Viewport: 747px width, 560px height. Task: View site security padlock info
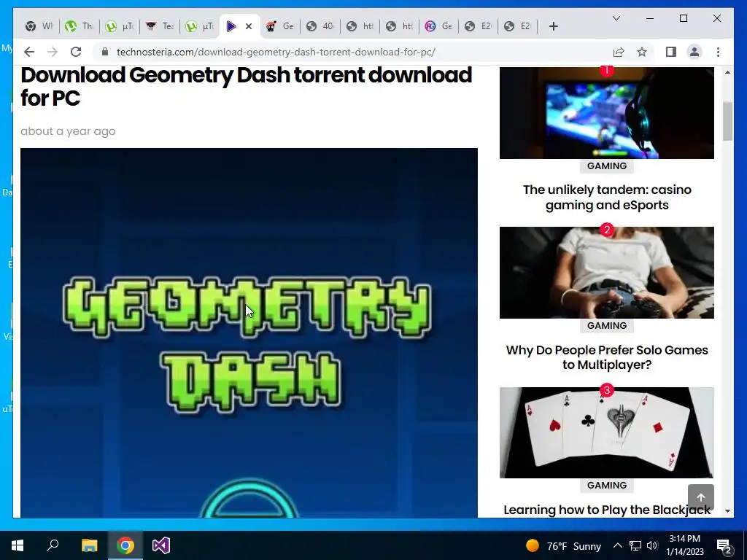pyautogui.click(x=105, y=52)
